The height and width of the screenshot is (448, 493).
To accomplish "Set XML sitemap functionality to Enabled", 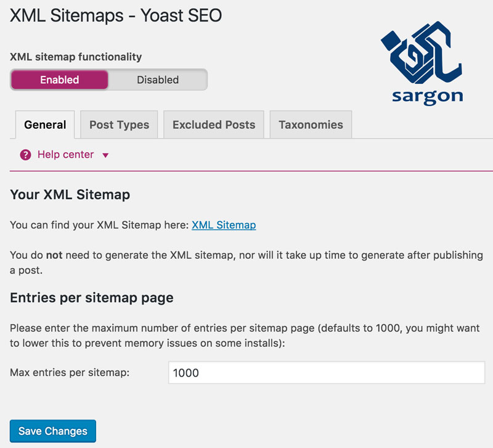I will pyautogui.click(x=59, y=80).
